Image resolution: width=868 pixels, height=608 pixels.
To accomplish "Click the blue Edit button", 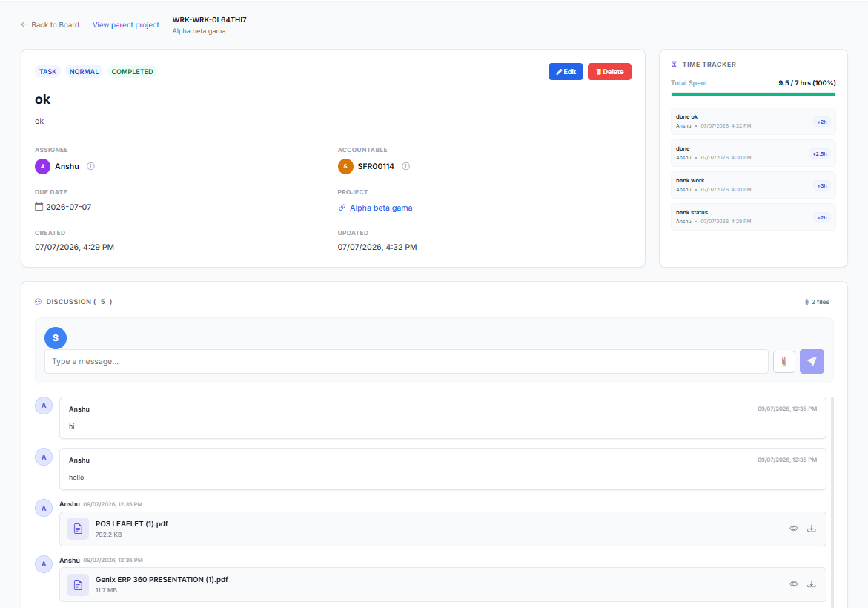I will click(x=566, y=71).
